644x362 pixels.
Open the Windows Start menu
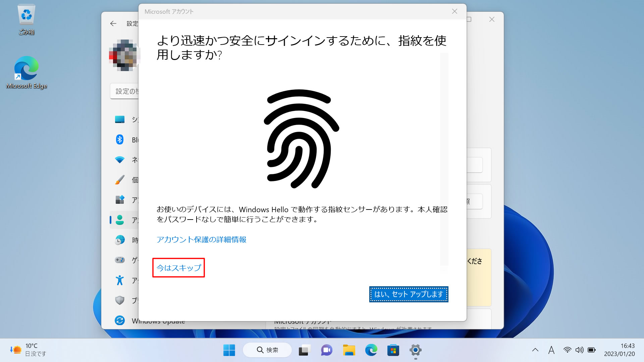[x=229, y=350]
